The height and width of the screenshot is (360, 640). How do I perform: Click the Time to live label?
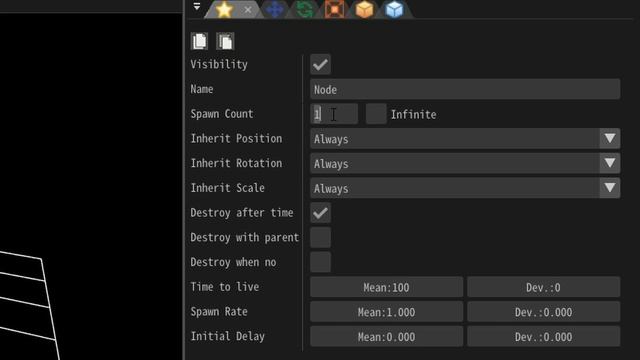tap(224, 287)
